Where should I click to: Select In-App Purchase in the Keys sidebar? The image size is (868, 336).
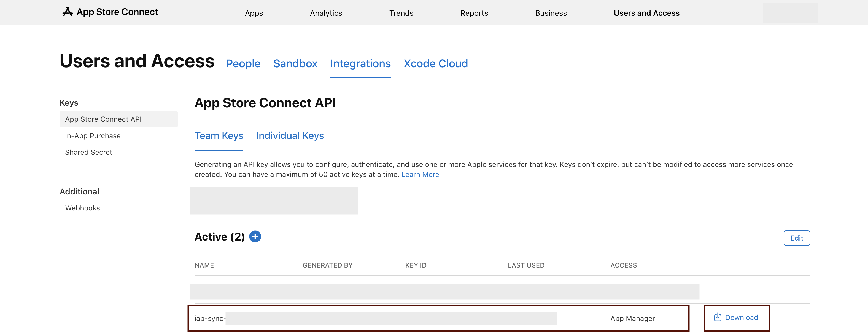pos(93,136)
